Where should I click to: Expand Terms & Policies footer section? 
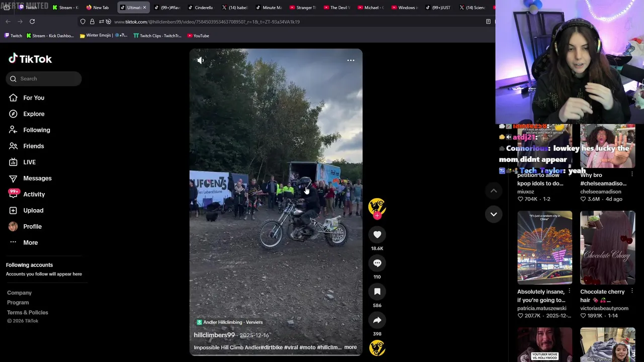pyautogui.click(x=28, y=312)
